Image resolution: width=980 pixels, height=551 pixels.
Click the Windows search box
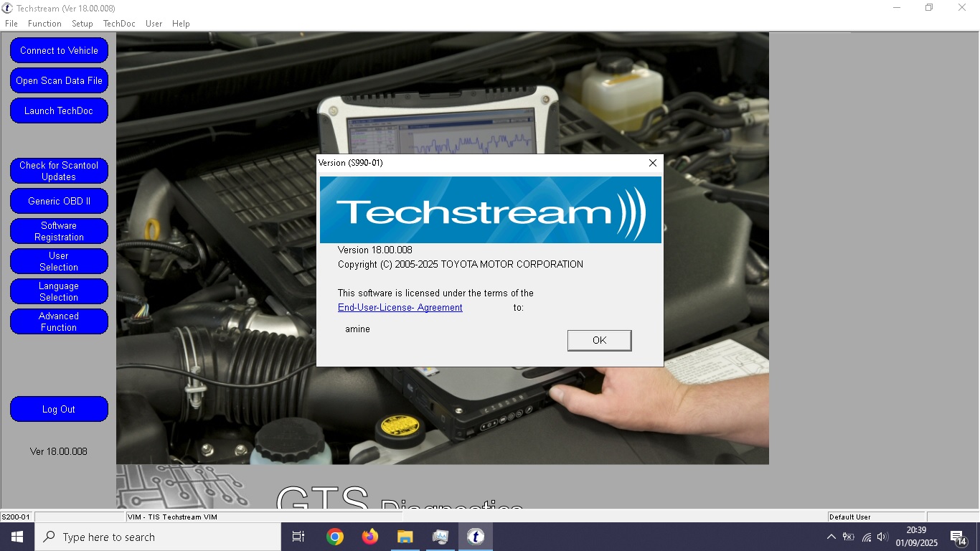pyautogui.click(x=158, y=537)
